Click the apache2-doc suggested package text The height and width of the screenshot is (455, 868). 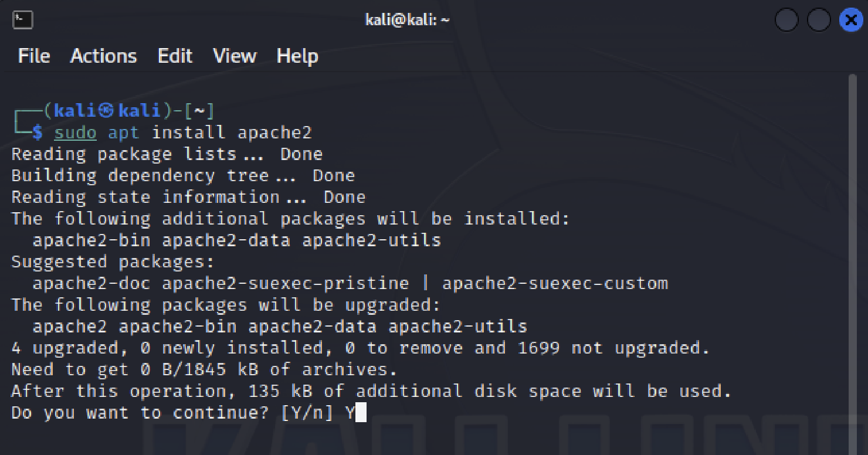click(91, 283)
